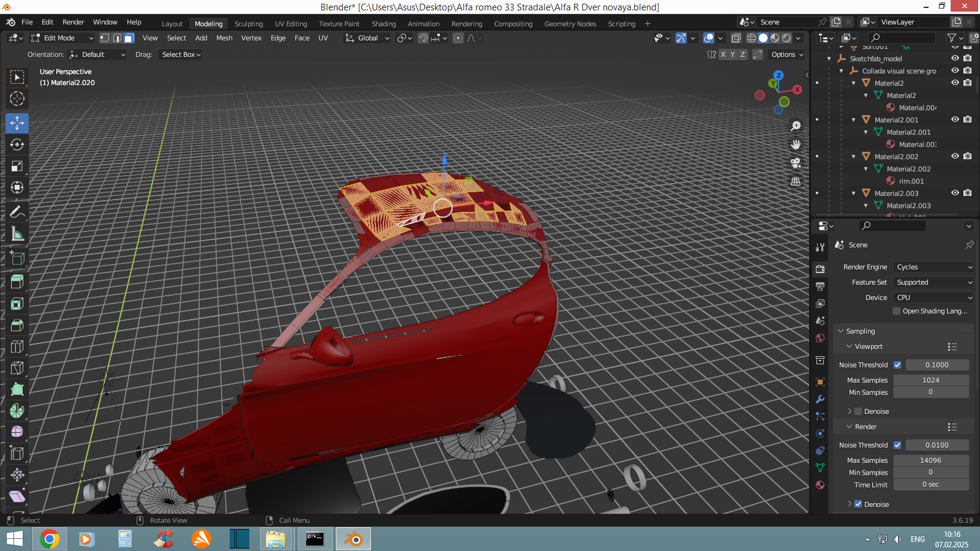Screen dimensions: 980x551
Task: Choose the Annotate pencil tool
Action: 17,212
